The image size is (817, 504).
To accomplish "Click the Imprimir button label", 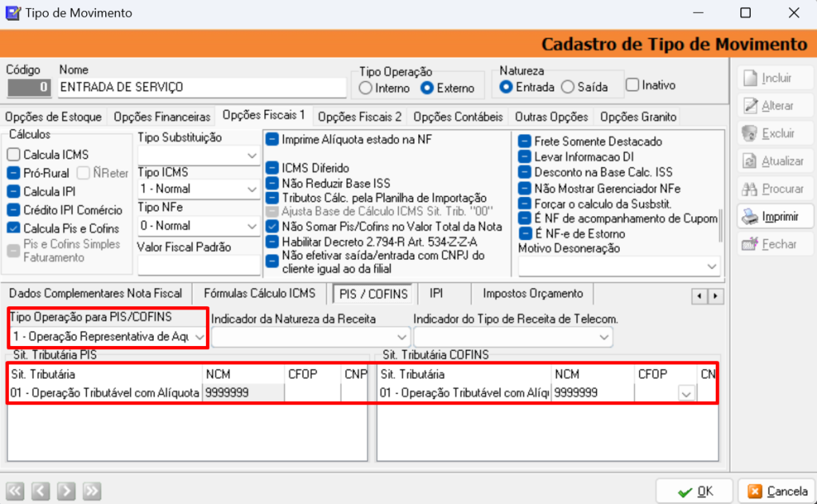I will coord(780,217).
